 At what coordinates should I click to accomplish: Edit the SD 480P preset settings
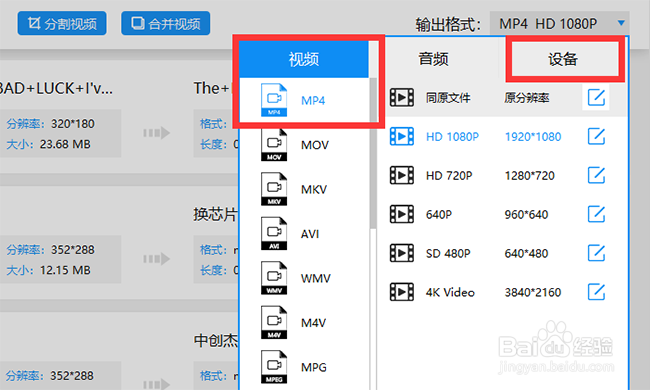point(596,253)
